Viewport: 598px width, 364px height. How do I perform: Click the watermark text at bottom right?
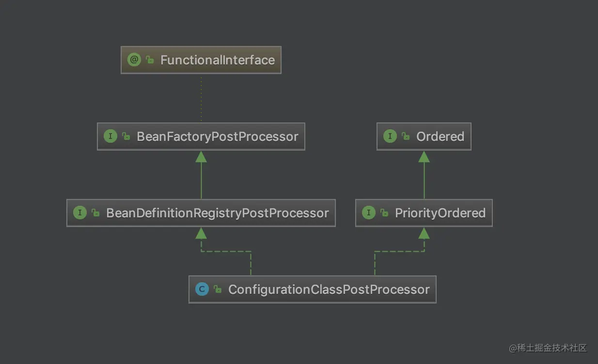click(548, 348)
